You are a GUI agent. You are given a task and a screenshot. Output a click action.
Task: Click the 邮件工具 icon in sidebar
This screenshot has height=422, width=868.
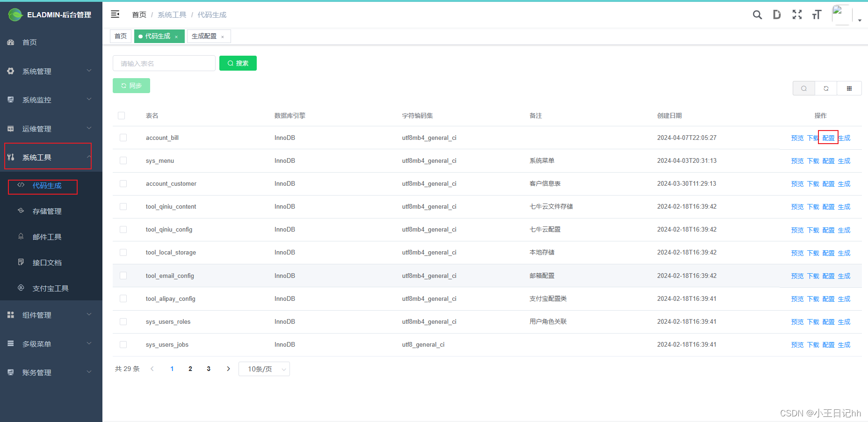[21, 236]
